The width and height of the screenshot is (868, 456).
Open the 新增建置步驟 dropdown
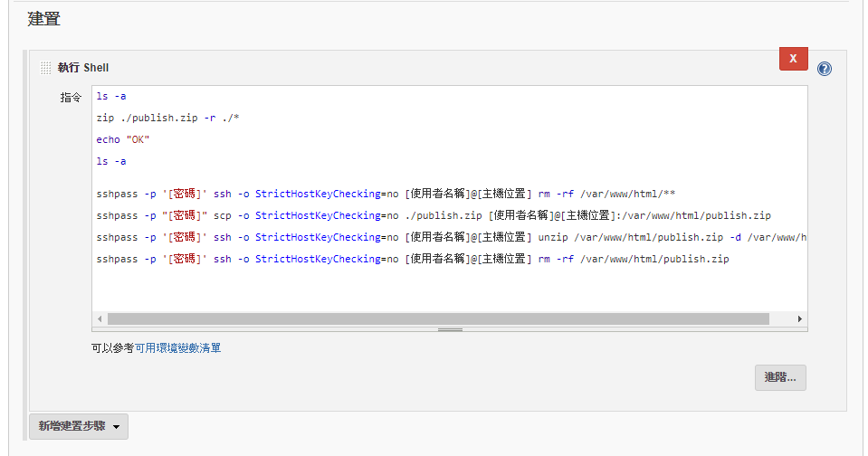point(79,426)
